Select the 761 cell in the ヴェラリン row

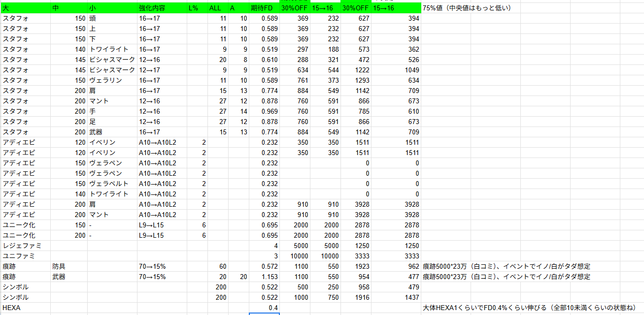click(295, 80)
